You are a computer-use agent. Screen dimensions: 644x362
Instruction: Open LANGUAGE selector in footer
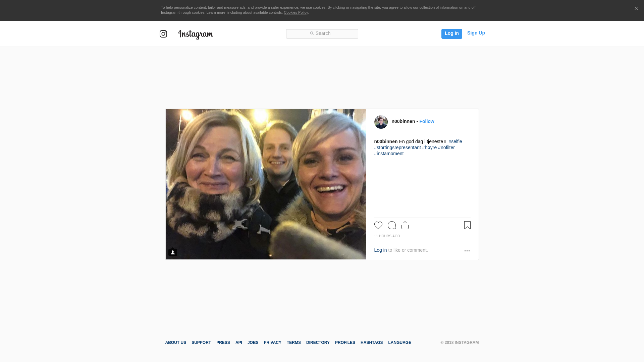[x=399, y=343]
